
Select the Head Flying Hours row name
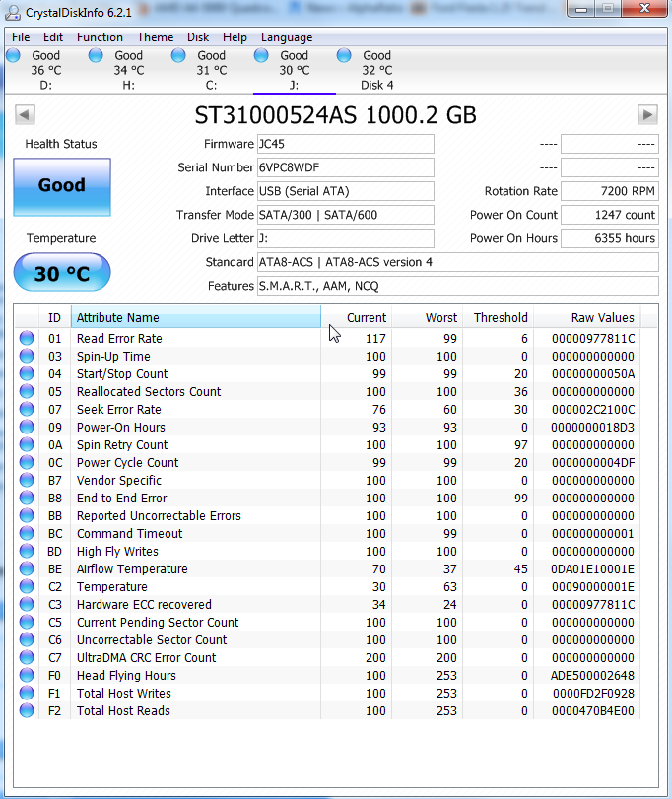tap(126, 675)
